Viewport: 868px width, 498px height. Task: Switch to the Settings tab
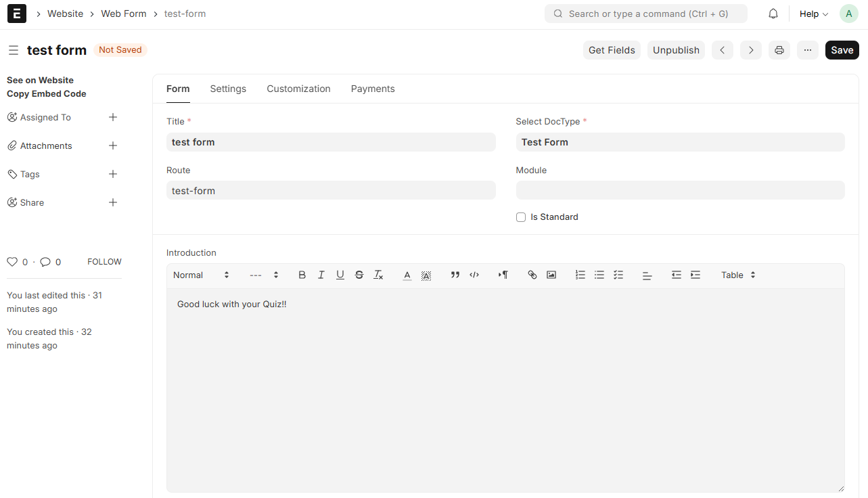tap(228, 89)
